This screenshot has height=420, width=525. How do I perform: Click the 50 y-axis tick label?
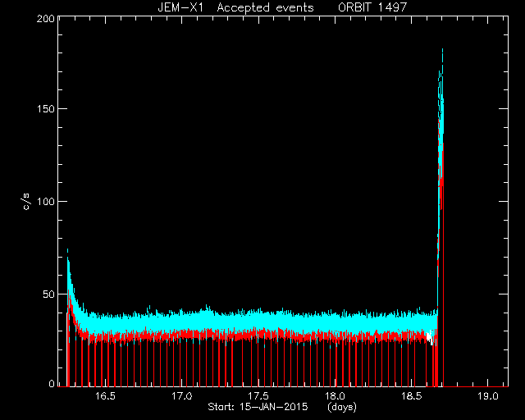[48, 294]
